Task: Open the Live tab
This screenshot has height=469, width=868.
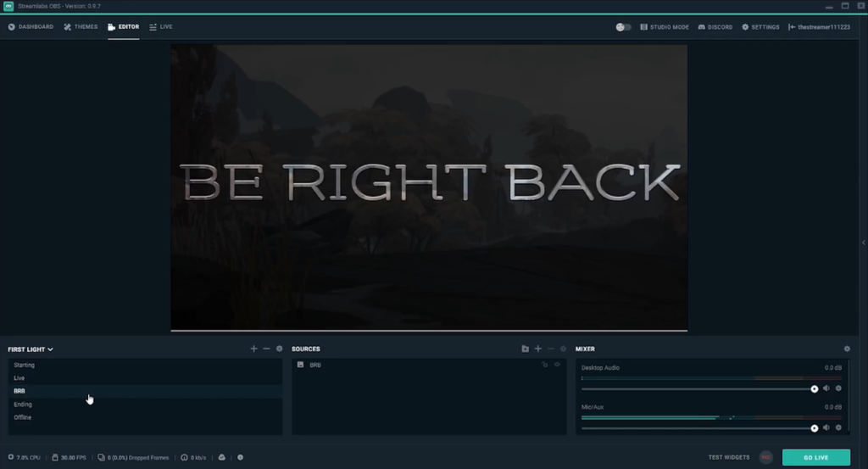Action: point(161,26)
